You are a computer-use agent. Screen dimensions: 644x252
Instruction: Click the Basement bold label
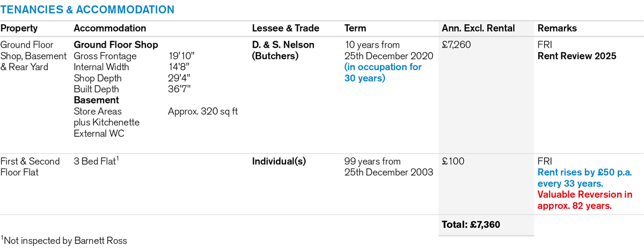[96, 100]
